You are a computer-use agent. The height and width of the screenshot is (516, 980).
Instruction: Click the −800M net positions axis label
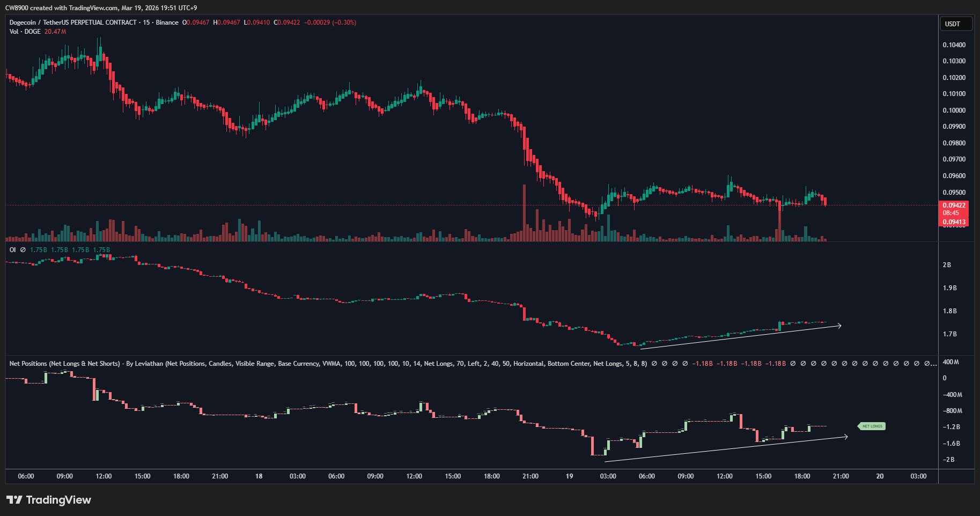pyautogui.click(x=952, y=411)
